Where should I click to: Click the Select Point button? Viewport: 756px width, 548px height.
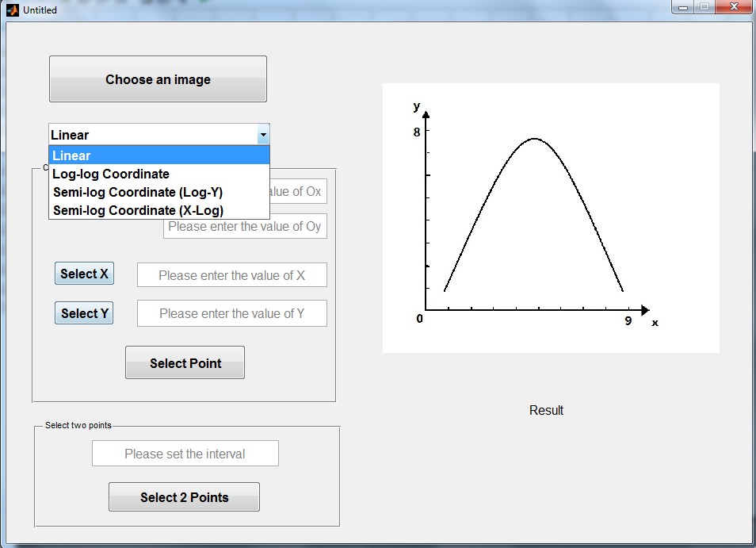pos(185,362)
